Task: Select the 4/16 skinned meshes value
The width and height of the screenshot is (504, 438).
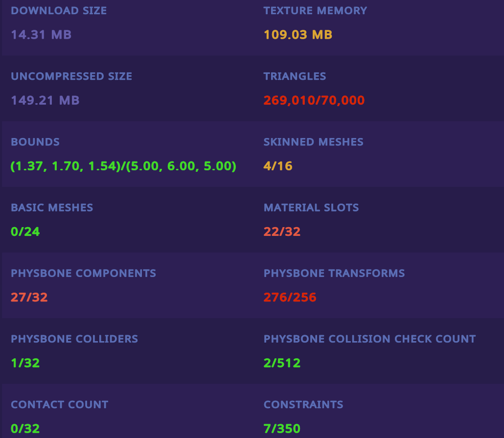Action: point(278,166)
